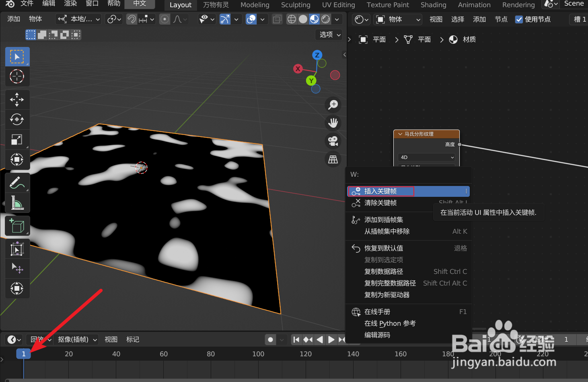
Task: Open the 抠像(插帧) keying dropdown
Action: point(77,340)
